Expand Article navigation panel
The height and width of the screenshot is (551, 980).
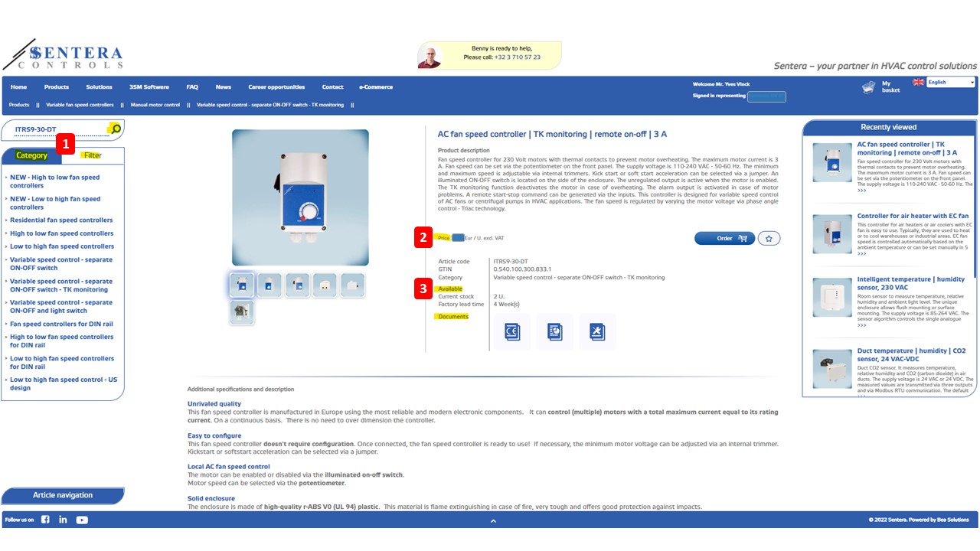[x=63, y=495]
